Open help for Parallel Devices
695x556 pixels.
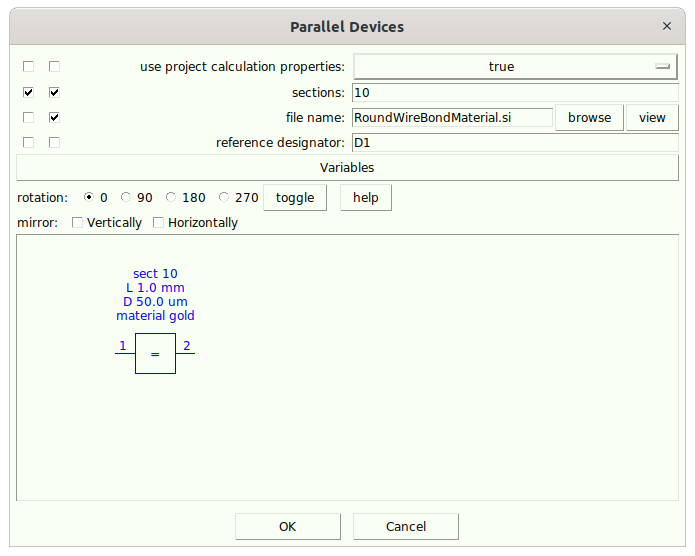coord(366,198)
